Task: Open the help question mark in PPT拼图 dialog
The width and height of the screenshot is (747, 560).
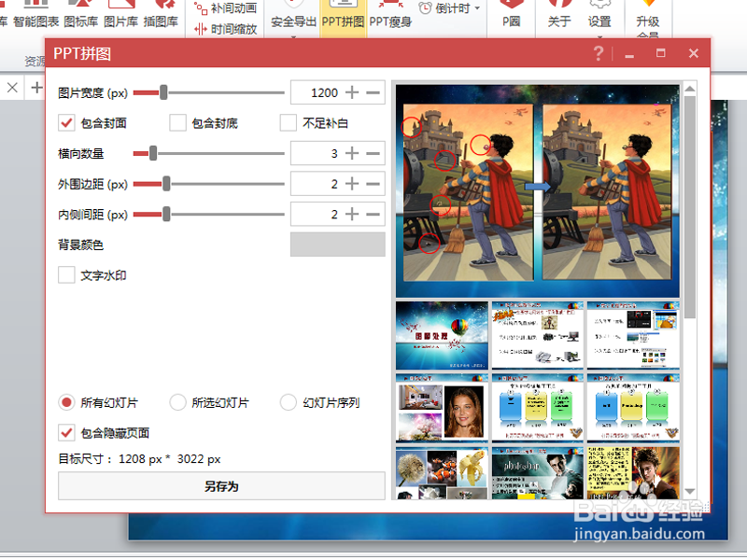Action: (x=599, y=53)
